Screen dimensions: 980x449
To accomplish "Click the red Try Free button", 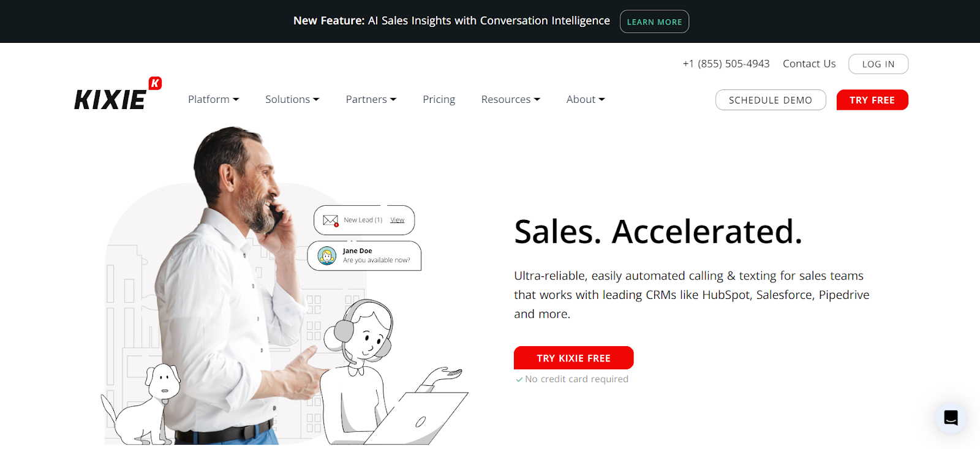I will pos(872,100).
